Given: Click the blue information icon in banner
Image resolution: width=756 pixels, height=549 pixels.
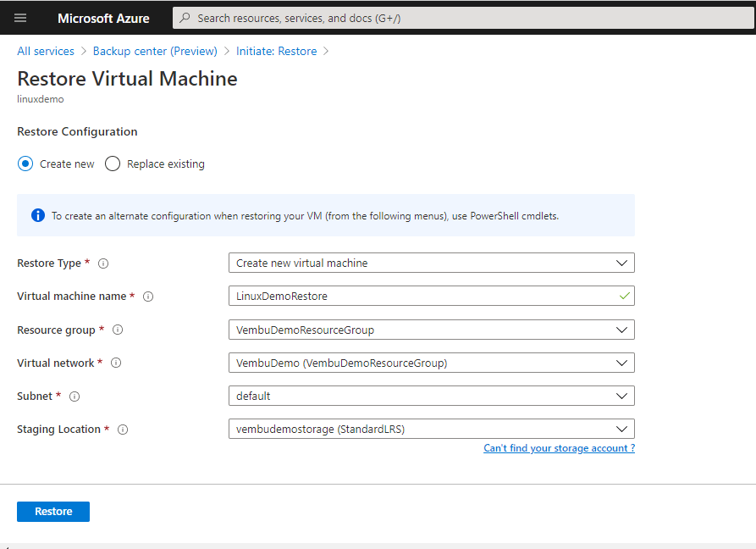Looking at the screenshot, I should coord(38,215).
